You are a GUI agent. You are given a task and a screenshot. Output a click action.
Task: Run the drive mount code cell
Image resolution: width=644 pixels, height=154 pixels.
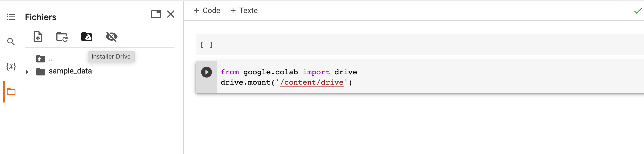pyautogui.click(x=207, y=72)
